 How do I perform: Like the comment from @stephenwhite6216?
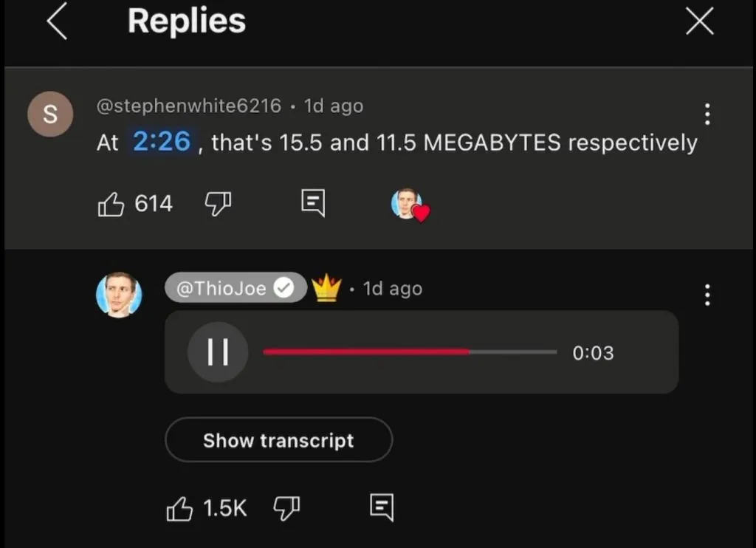pos(111,203)
